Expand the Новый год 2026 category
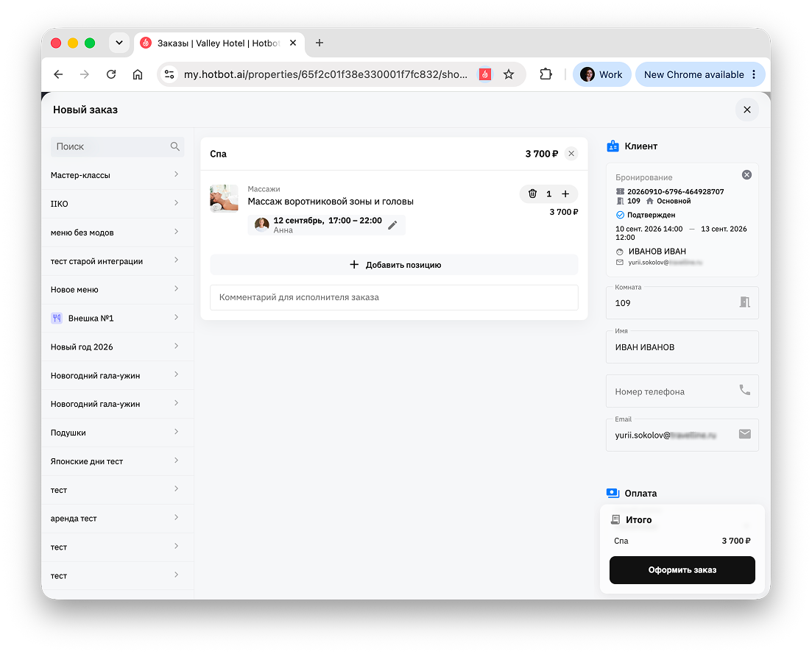Screen dimensions: 812x654 (x=118, y=346)
